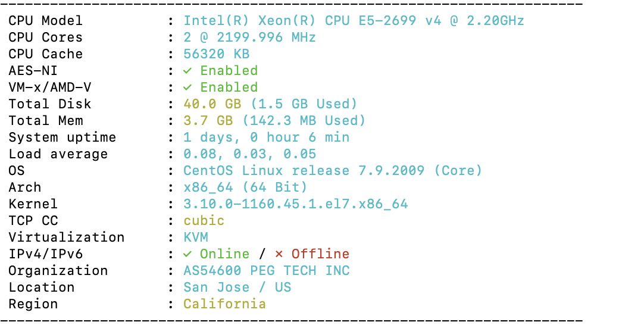Image resolution: width=644 pixels, height=325 pixels.
Task: Click the TCP CC value cubic
Action: [x=204, y=221]
